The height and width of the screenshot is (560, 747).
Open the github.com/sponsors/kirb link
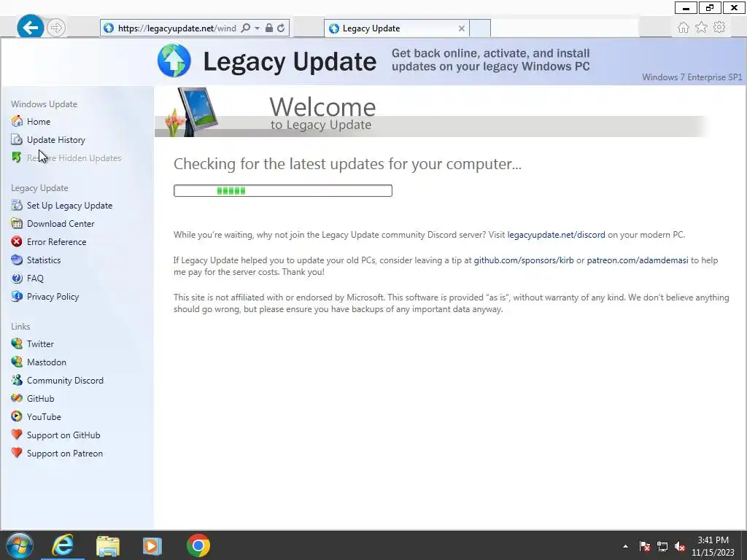524,260
